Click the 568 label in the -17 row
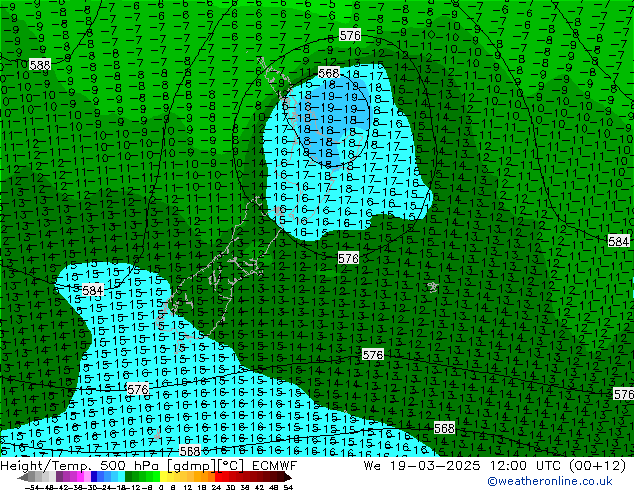The height and width of the screenshot is (490, 634). click(x=190, y=451)
